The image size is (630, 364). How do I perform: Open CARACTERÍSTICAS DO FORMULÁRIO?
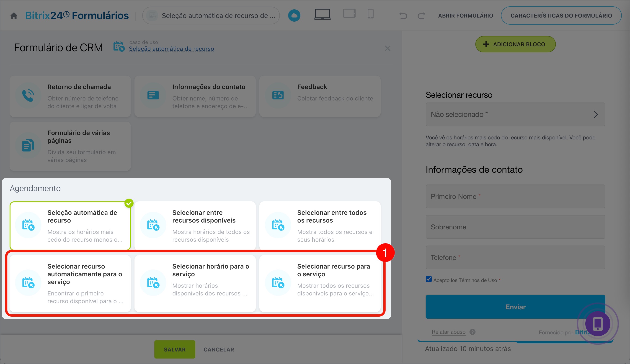[x=561, y=15]
